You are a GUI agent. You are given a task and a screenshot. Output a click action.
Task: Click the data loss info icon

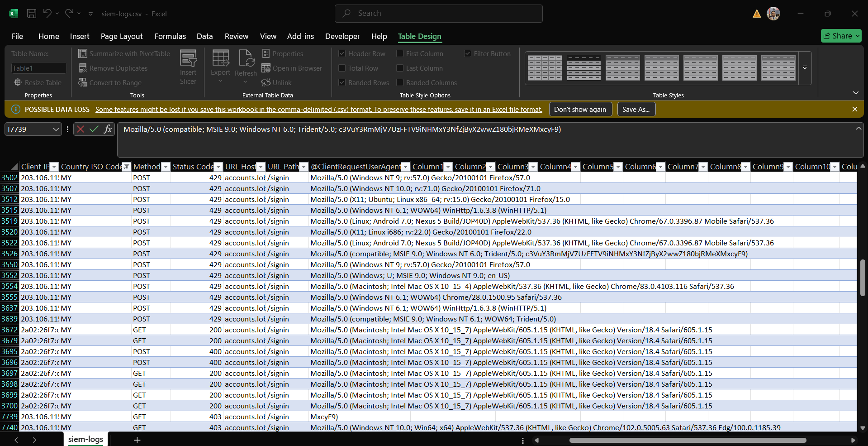(16, 109)
